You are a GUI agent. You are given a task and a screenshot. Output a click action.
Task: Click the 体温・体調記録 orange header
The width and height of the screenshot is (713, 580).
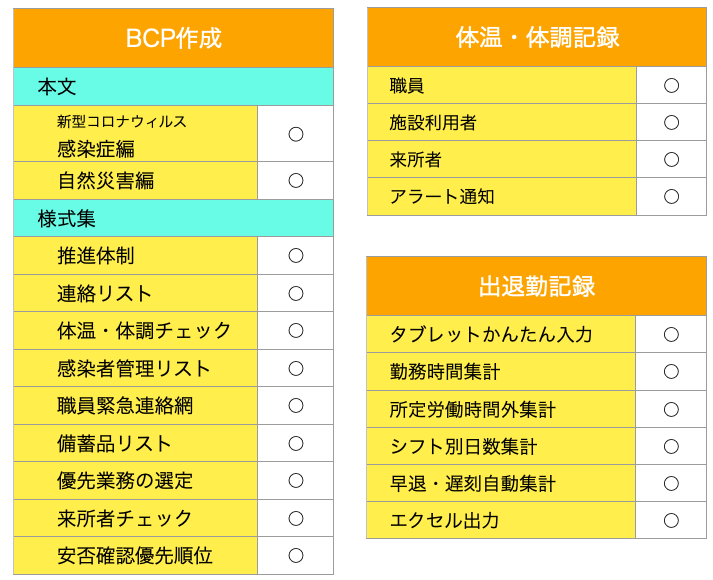click(x=536, y=37)
